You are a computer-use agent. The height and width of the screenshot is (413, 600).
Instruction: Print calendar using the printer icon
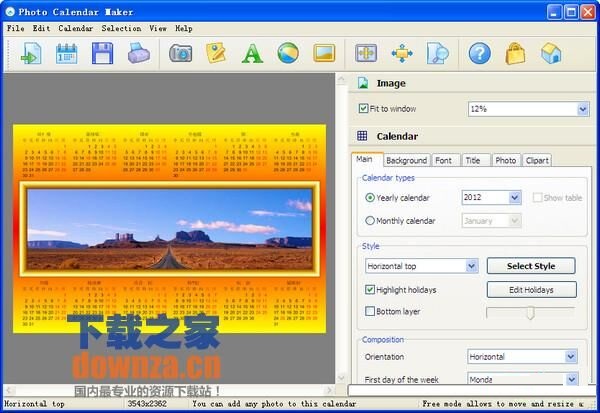139,54
